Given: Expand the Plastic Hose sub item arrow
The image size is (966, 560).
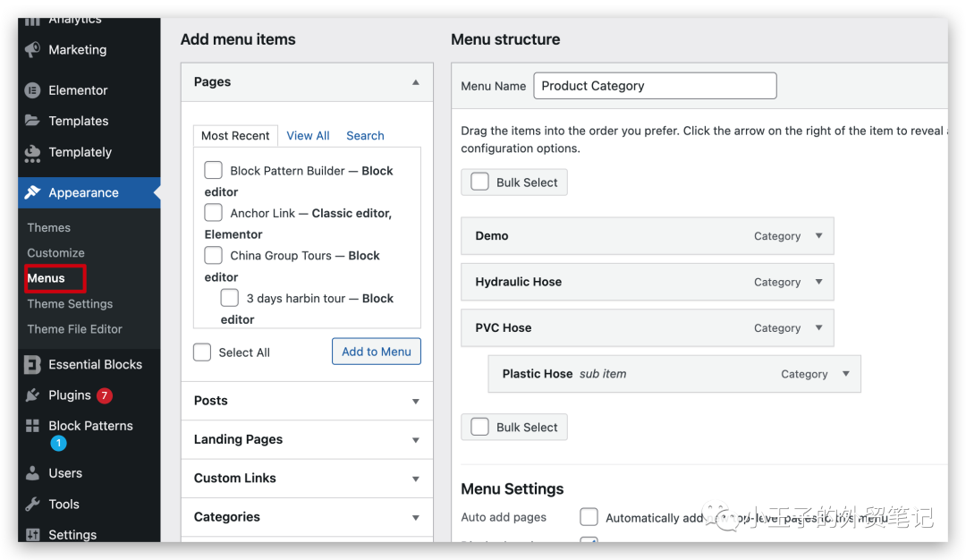Looking at the screenshot, I should tap(846, 373).
